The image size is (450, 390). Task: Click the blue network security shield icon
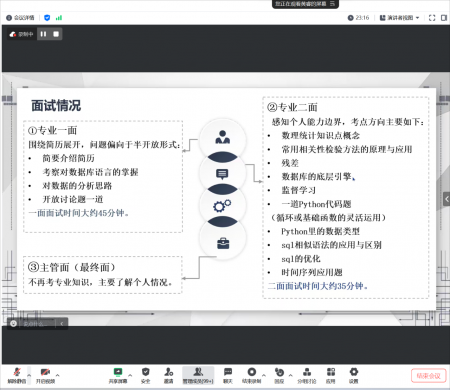(47, 18)
